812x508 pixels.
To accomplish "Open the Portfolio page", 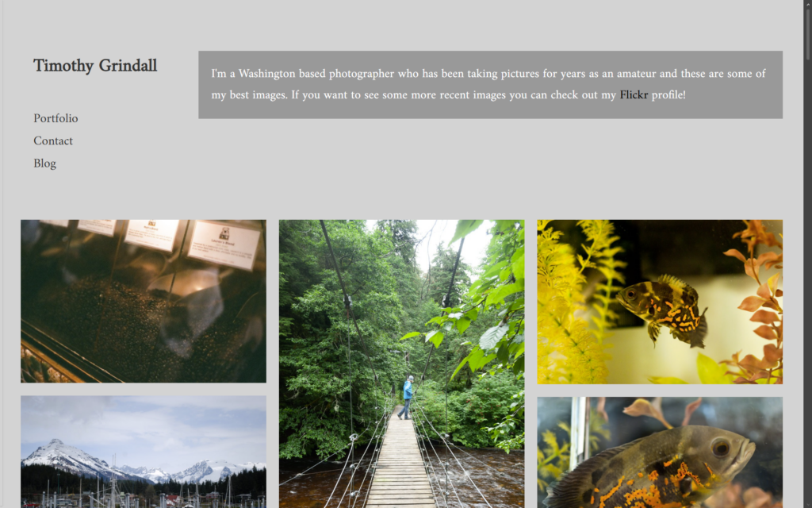I will click(x=56, y=118).
